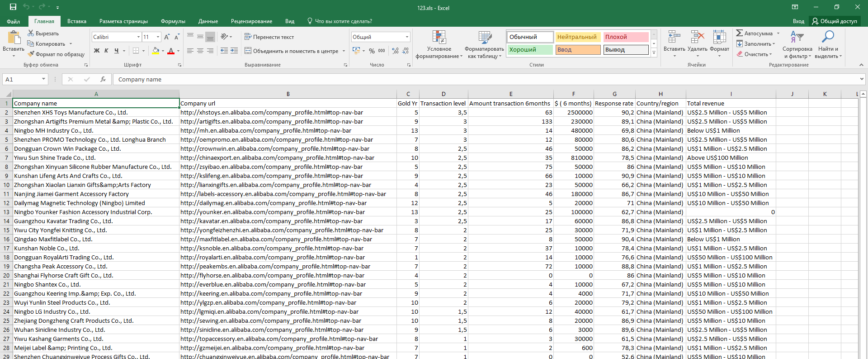Screen dimensions: 868x359
Task: Open fill color dropdown arrow
Action: pos(163,51)
